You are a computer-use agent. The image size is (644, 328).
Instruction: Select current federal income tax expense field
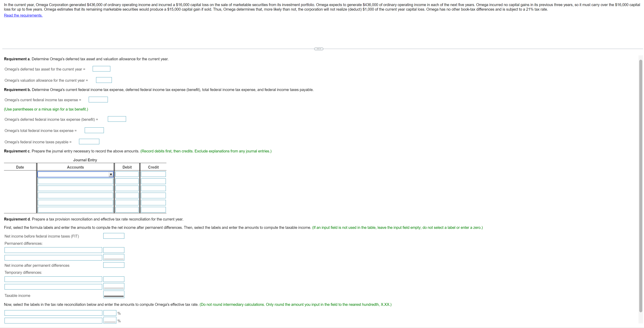(x=98, y=100)
